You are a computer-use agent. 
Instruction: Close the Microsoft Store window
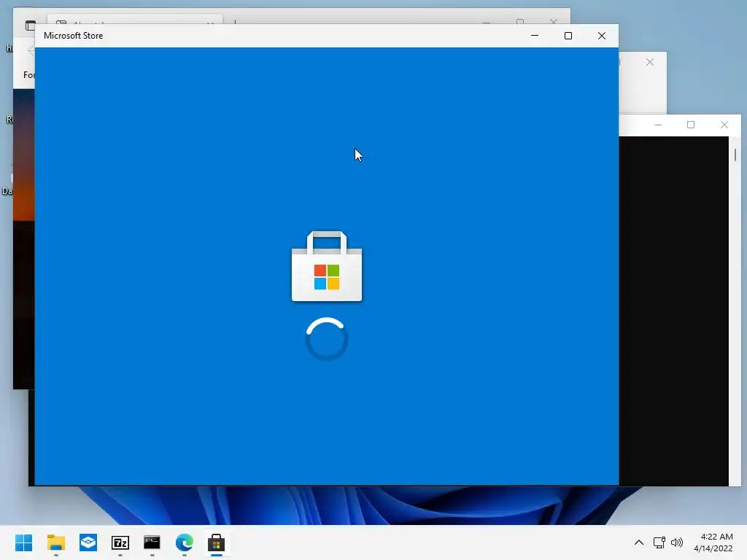(x=602, y=36)
